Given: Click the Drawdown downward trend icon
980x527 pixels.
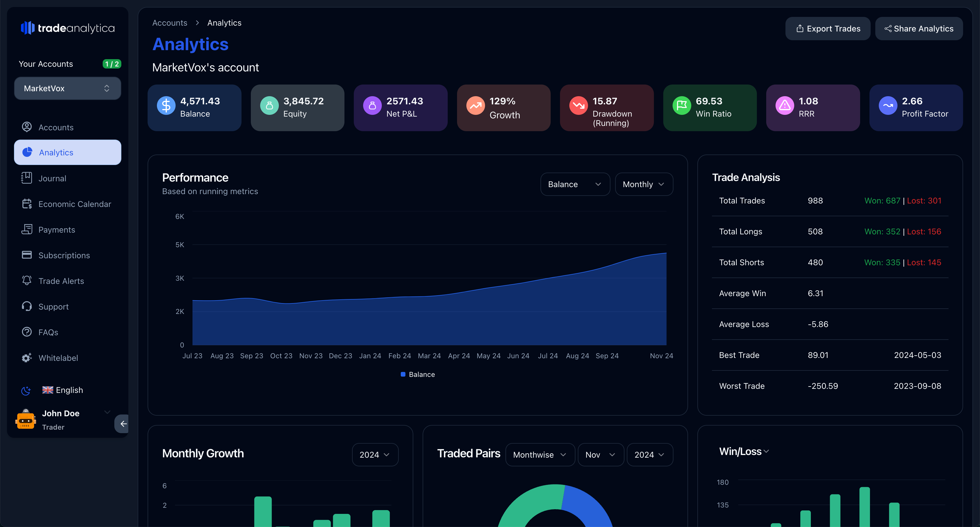Looking at the screenshot, I should [x=579, y=105].
